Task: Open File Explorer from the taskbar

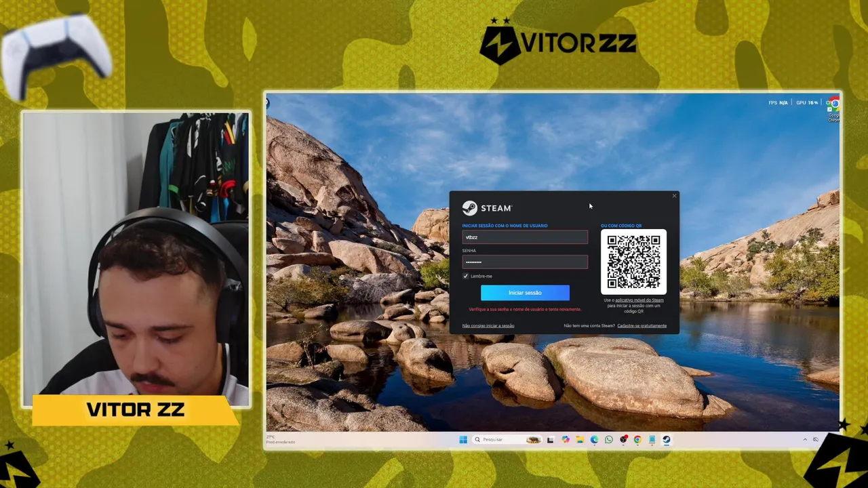Action: pos(580,440)
